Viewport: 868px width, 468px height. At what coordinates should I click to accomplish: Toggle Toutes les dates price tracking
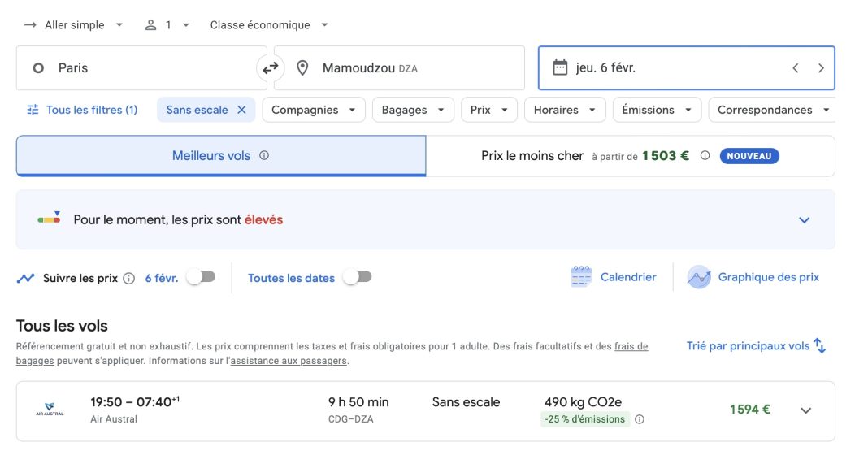[x=357, y=277]
